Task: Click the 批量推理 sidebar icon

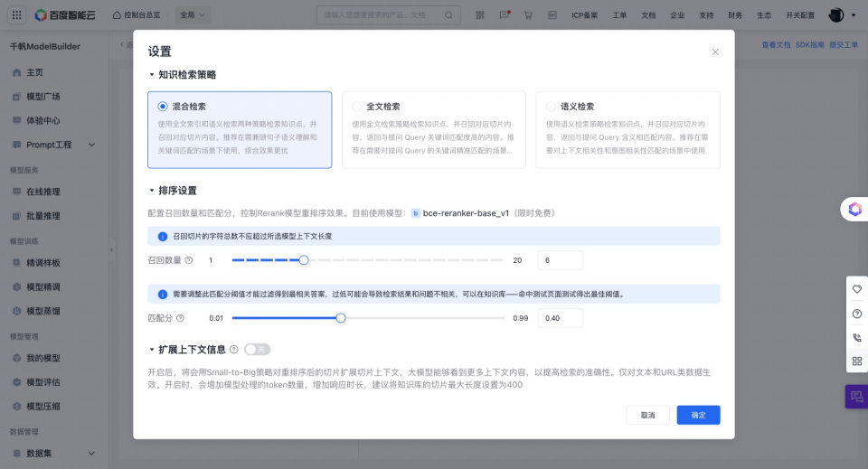Action: (x=16, y=216)
